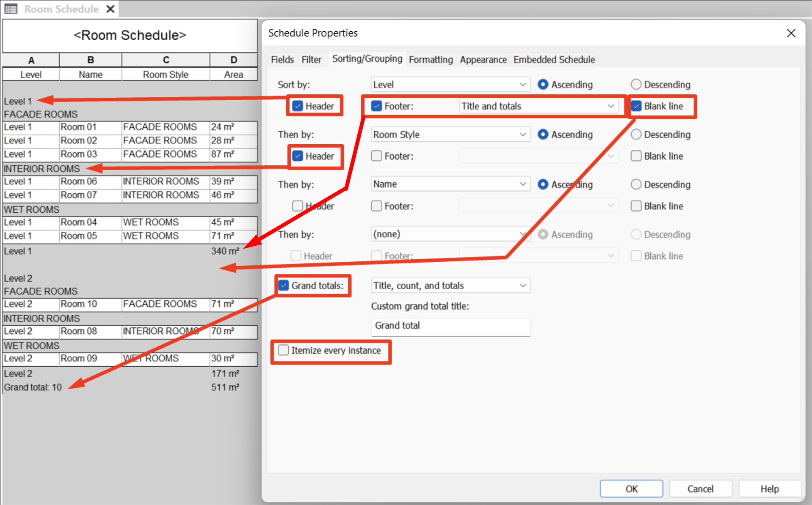The height and width of the screenshot is (505, 812).
Task: Uncheck Footer under Sort by Level
Action: 376,106
